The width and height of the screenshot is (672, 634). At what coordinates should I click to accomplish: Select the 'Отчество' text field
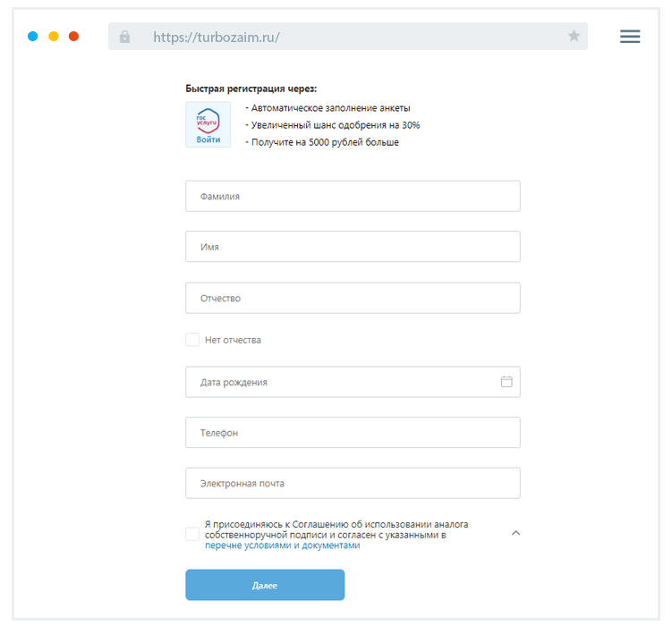pyautogui.click(x=353, y=298)
